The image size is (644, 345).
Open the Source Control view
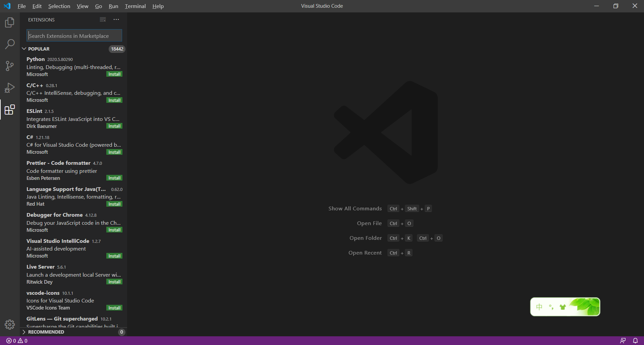pyautogui.click(x=10, y=66)
